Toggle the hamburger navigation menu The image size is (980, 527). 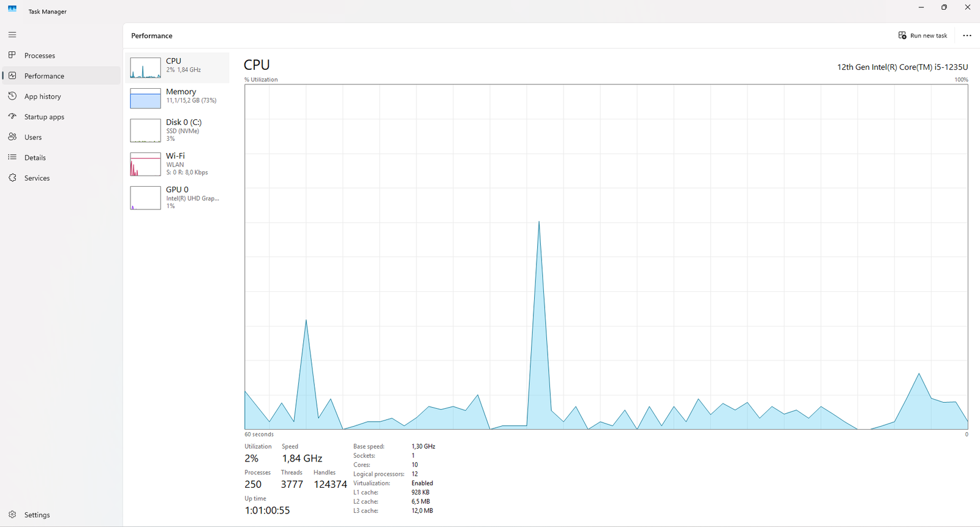tap(12, 35)
